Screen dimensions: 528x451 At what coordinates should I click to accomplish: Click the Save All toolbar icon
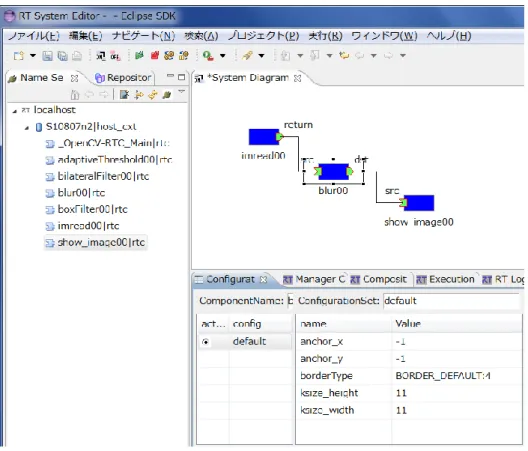(62, 56)
